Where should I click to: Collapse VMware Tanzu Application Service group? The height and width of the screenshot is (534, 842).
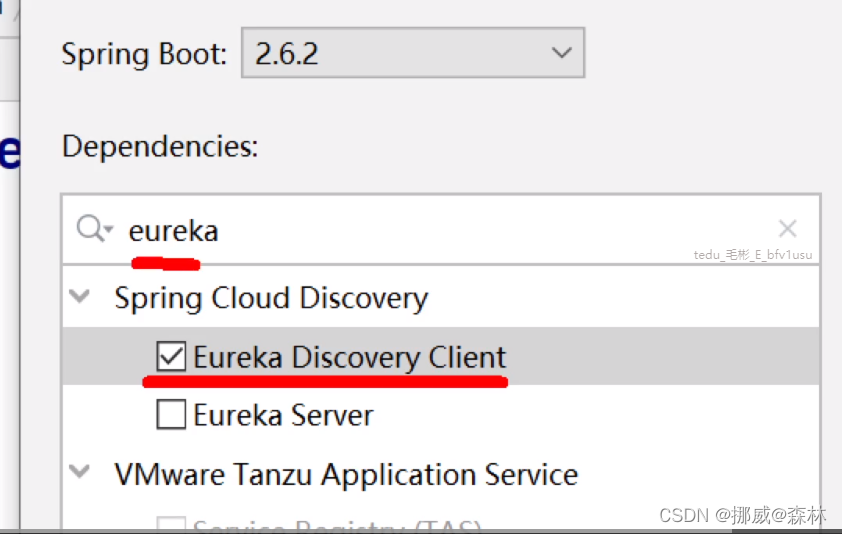click(x=80, y=472)
